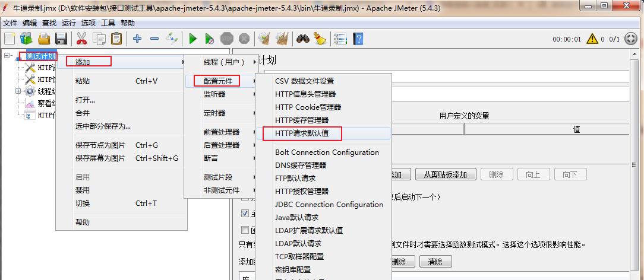
Task: Click the Stop sign icon
Action: coord(227,39)
